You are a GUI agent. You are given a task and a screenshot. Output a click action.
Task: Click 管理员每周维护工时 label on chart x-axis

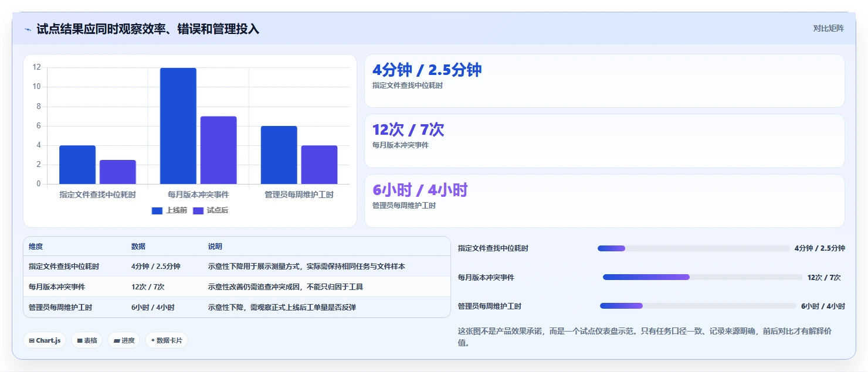(x=299, y=194)
